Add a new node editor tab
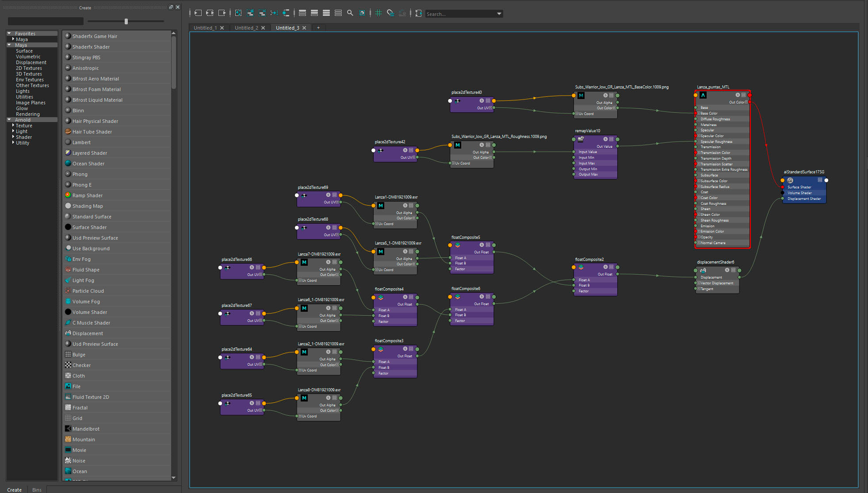The width and height of the screenshot is (868, 493). [x=318, y=28]
